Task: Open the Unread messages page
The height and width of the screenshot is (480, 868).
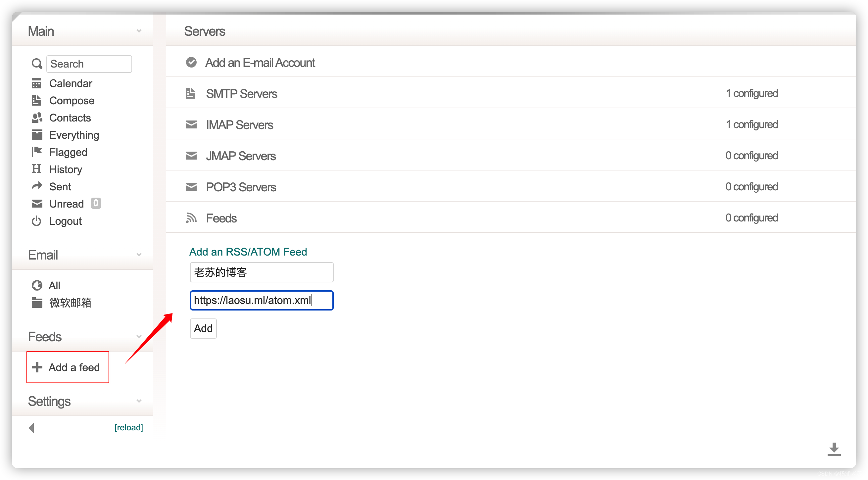Action: [x=67, y=204]
